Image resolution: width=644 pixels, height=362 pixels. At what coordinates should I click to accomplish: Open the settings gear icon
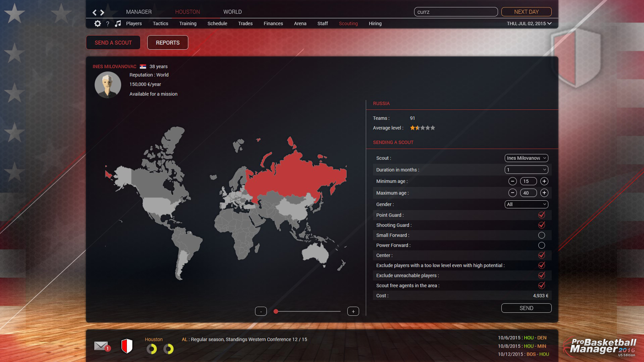coord(97,23)
